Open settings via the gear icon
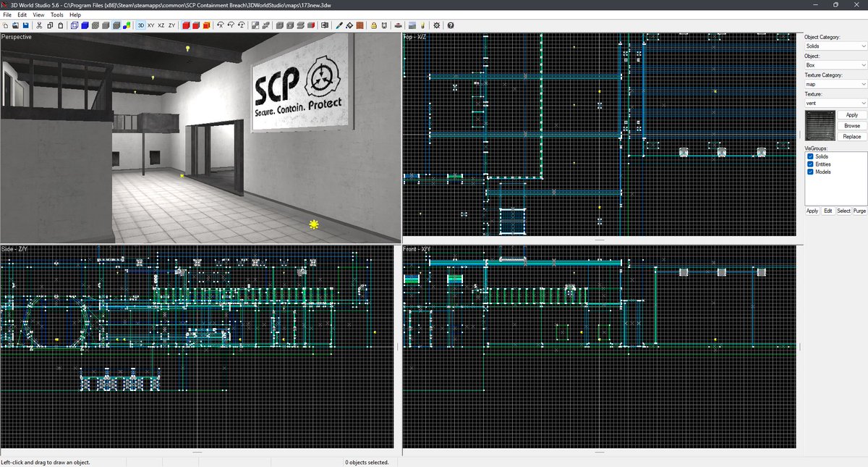 436,25
